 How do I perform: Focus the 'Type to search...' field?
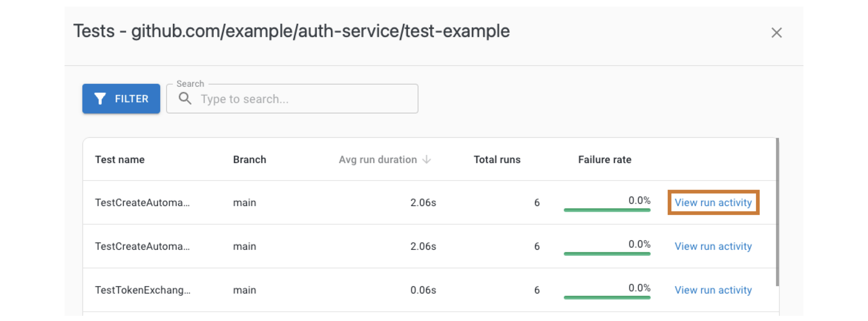click(x=292, y=99)
